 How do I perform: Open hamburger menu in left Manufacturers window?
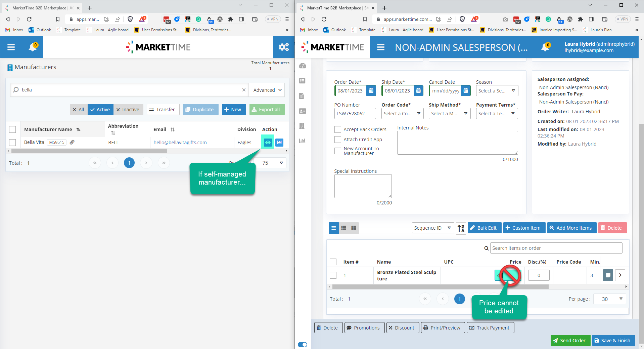coord(11,47)
